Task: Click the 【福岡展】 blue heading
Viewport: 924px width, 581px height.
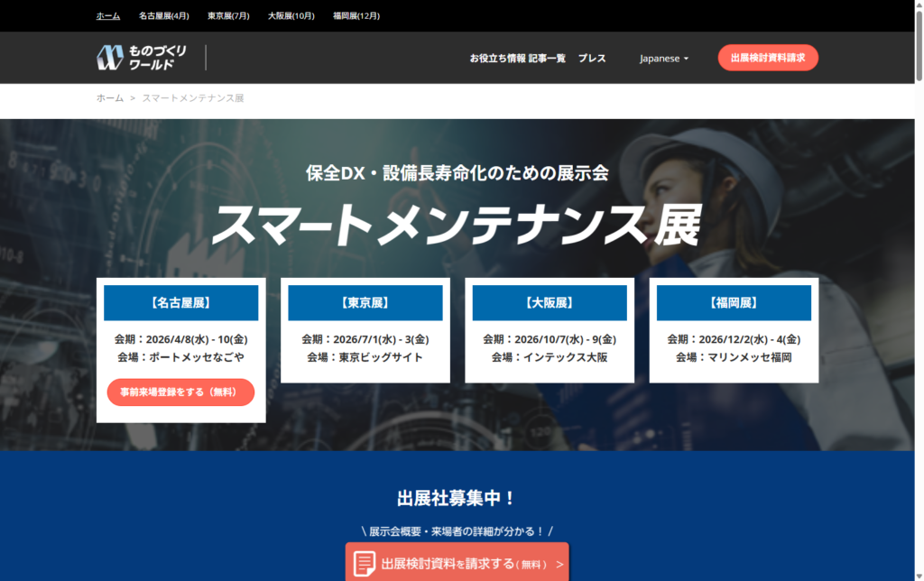Action: [x=734, y=303]
